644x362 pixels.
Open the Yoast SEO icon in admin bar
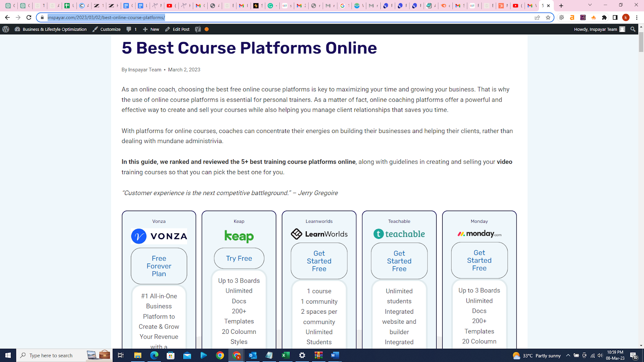tap(198, 29)
